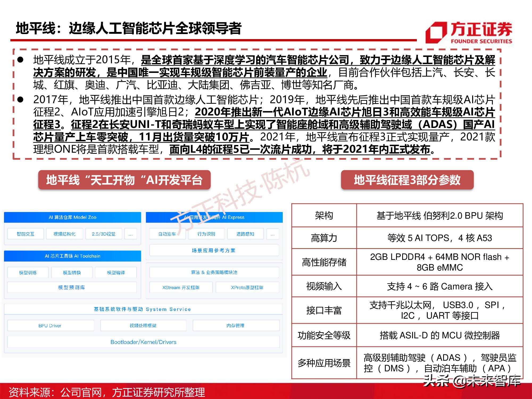This screenshot has width=532, height=399.
Task: Open the 智能交互 module
Action: (x=26, y=234)
